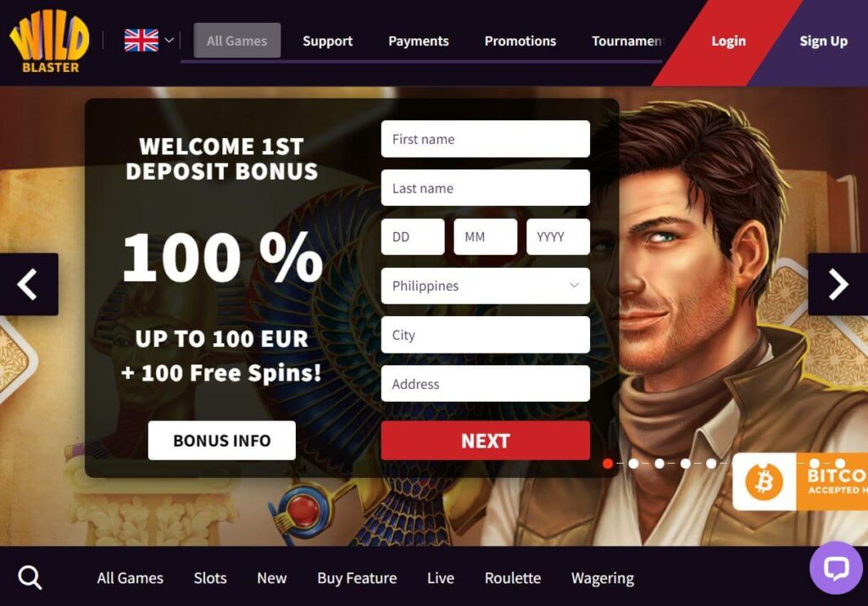868x606 pixels.
Task: Open the Wild Blaster logo home link
Action: point(49,42)
